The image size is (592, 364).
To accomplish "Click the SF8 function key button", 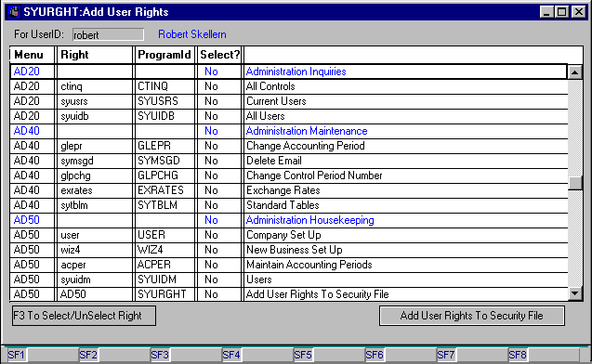I will point(518,355).
